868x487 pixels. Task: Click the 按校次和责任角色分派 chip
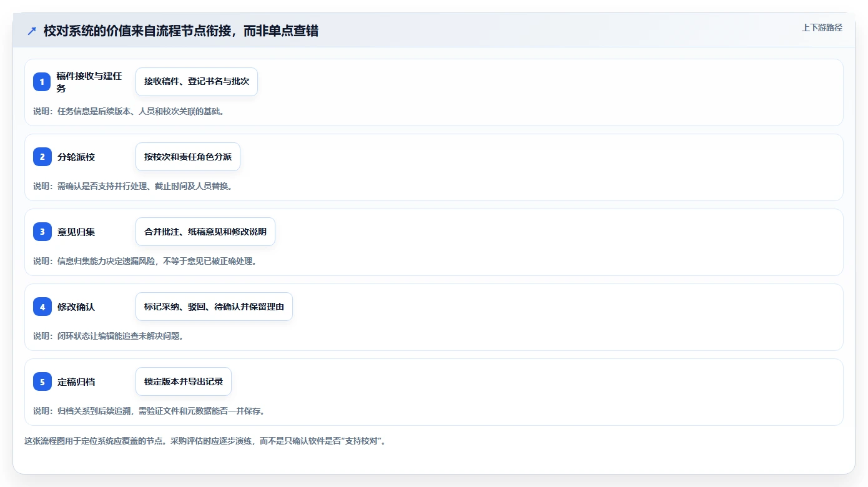tap(188, 157)
